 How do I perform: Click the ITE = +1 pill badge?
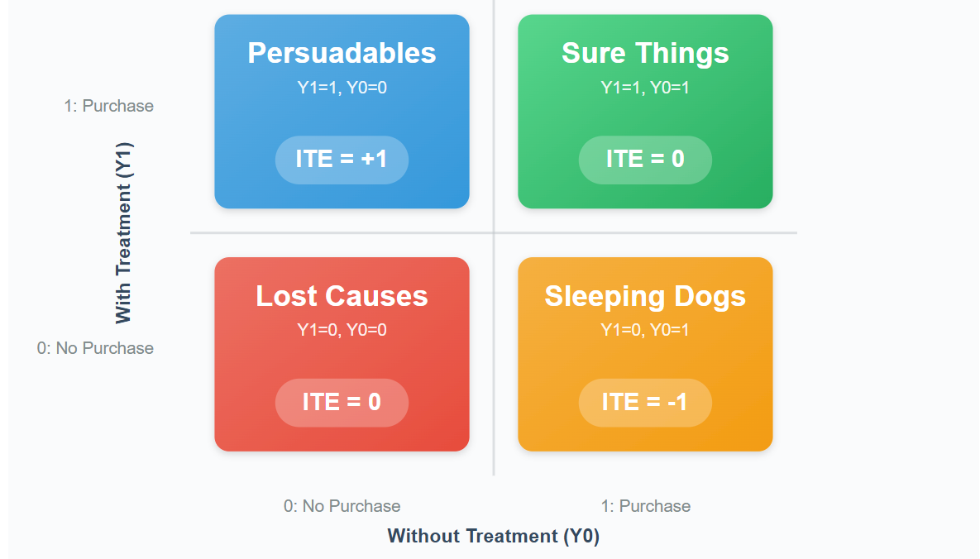pos(342,160)
